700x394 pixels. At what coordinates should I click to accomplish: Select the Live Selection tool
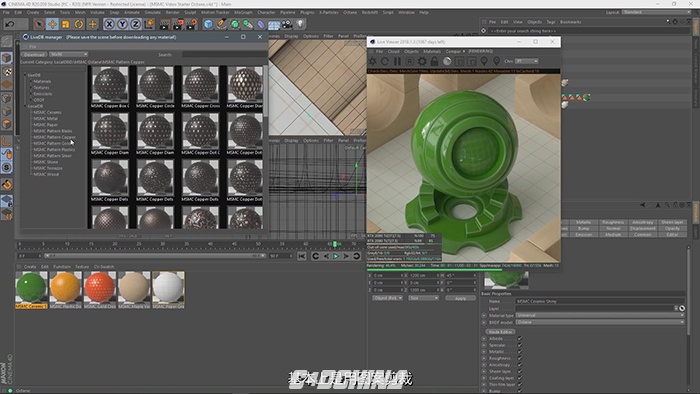point(39,24)
